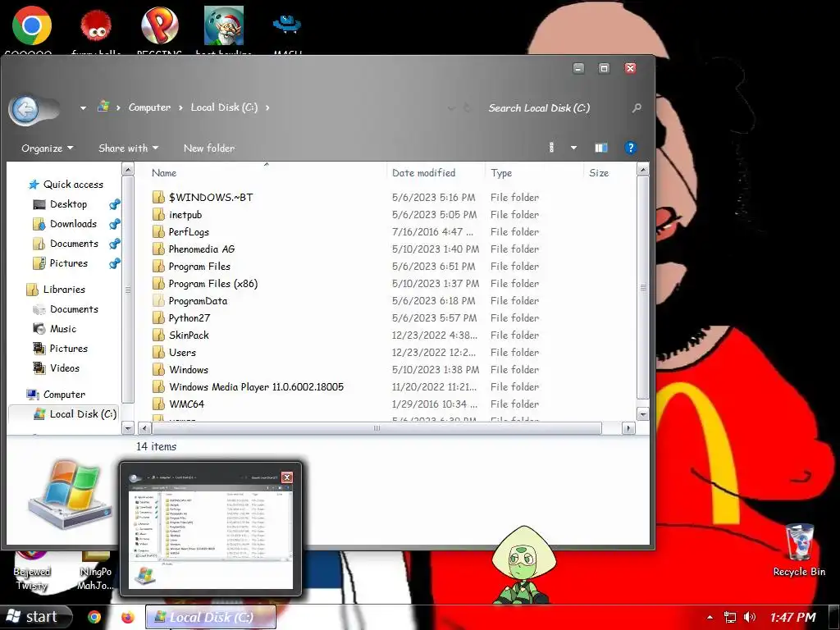Click the volume speaker tray icon

[750, 617]
